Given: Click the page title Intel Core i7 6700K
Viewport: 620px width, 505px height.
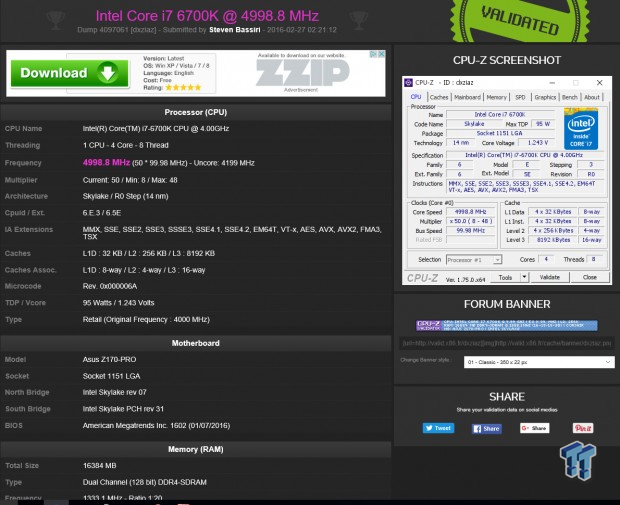Looking at the screenshot, I should point(207,16).
